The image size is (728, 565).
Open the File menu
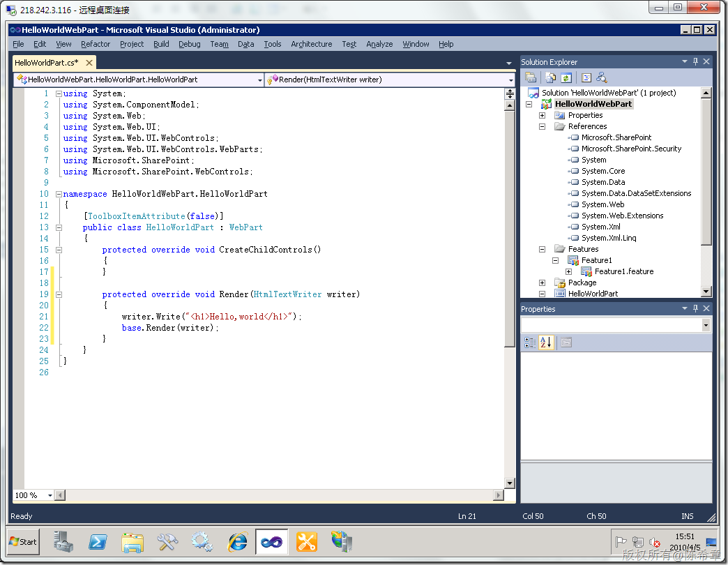click(19, 44)
